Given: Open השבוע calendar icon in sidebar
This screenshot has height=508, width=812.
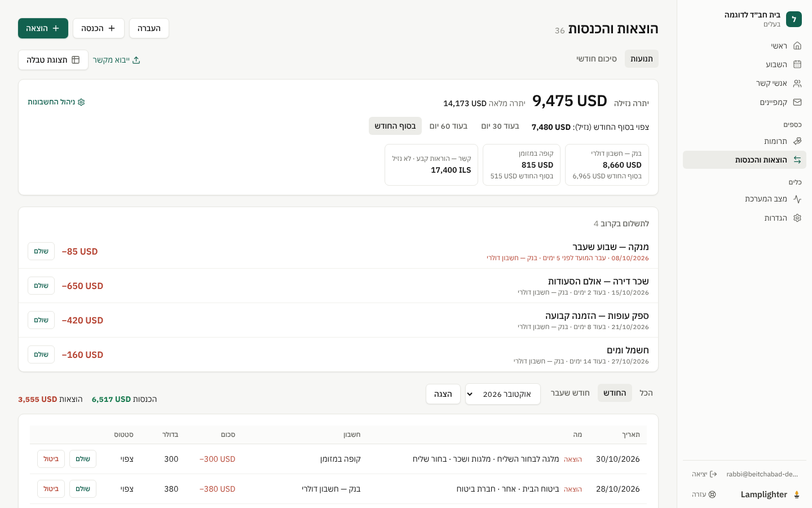Looking at the screenshot, I should click(x=797, y=64).
